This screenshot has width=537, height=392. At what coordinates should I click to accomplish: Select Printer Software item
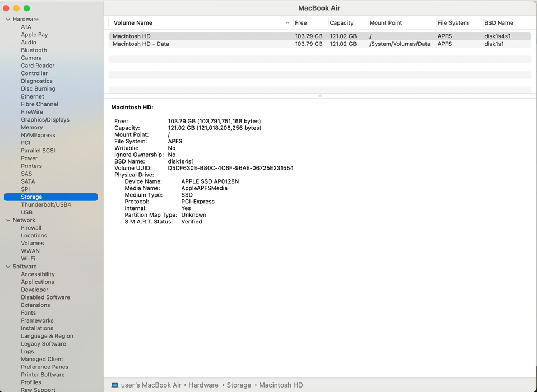coord(43,375)
